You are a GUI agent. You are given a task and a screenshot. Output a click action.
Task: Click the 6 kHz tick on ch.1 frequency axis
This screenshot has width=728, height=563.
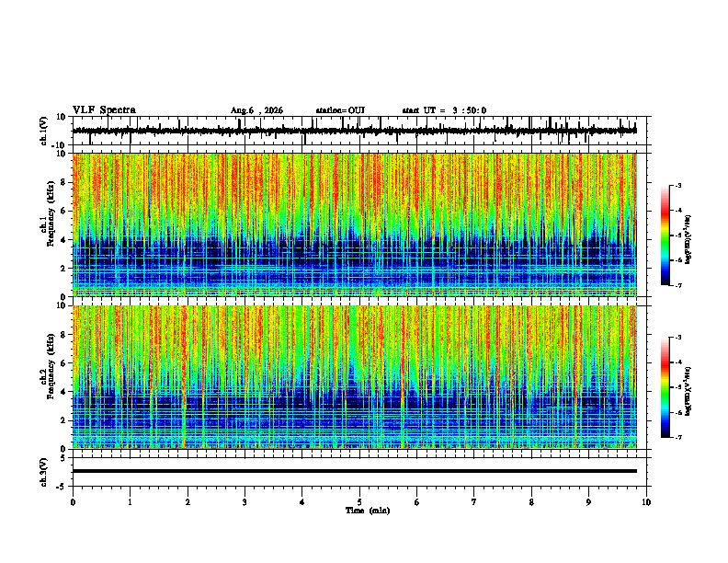(63, 212)
